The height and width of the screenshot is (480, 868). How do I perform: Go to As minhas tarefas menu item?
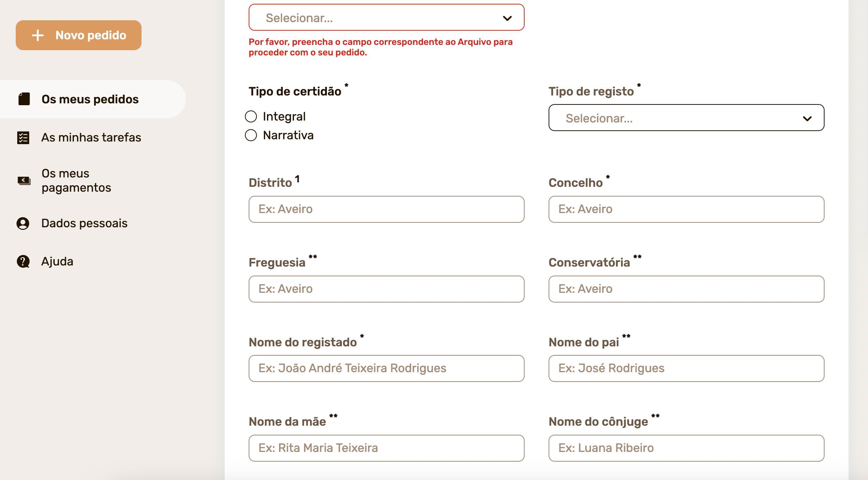tap(91, 138)
